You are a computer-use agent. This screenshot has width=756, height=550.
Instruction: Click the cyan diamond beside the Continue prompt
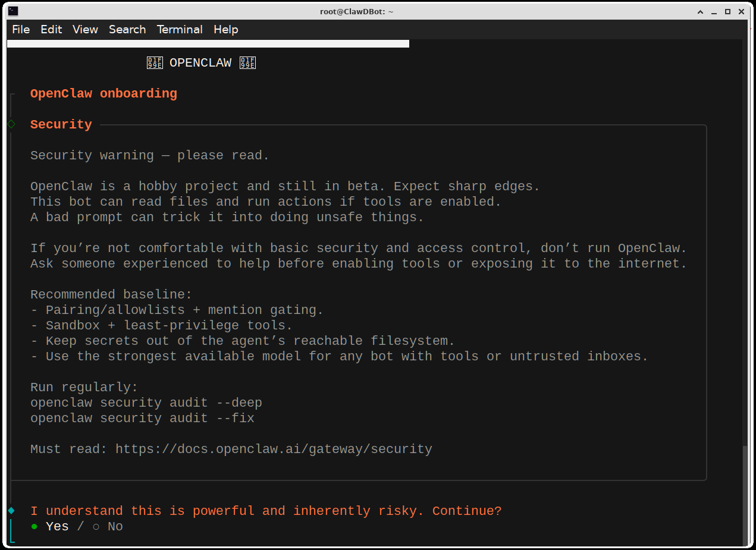[11, 511]
